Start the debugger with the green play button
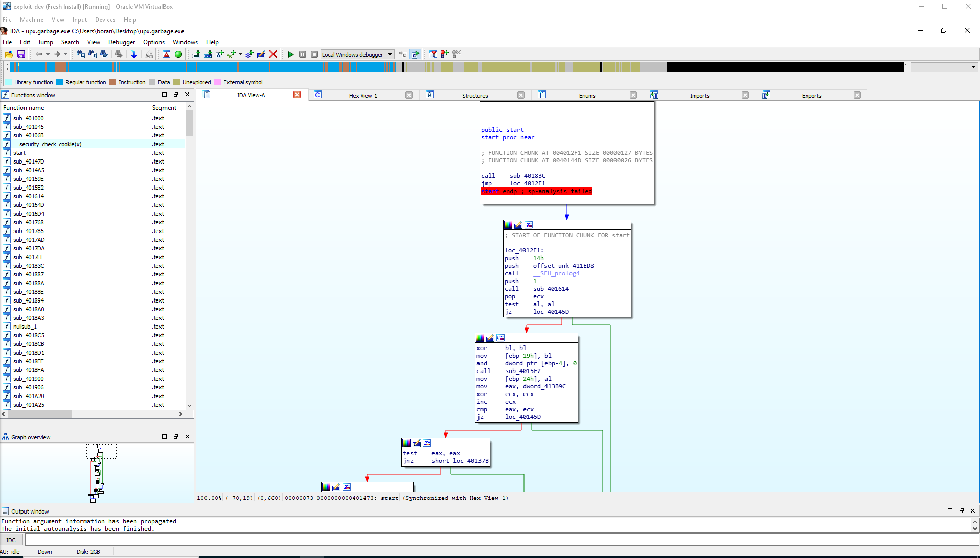The width and height of the screenshot is (980, 558). (x=291, y=54)
